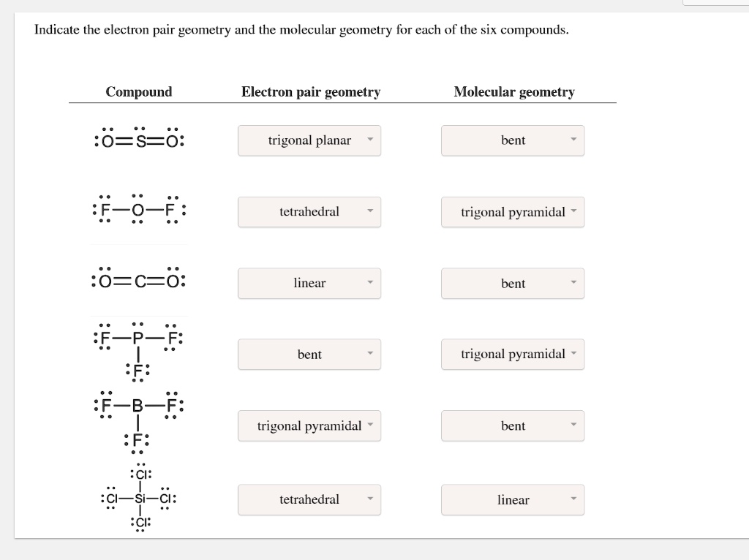749x560 pixels.
Task: Open electron pair geometry dropdown for SO2
Action: pos(309,140)
